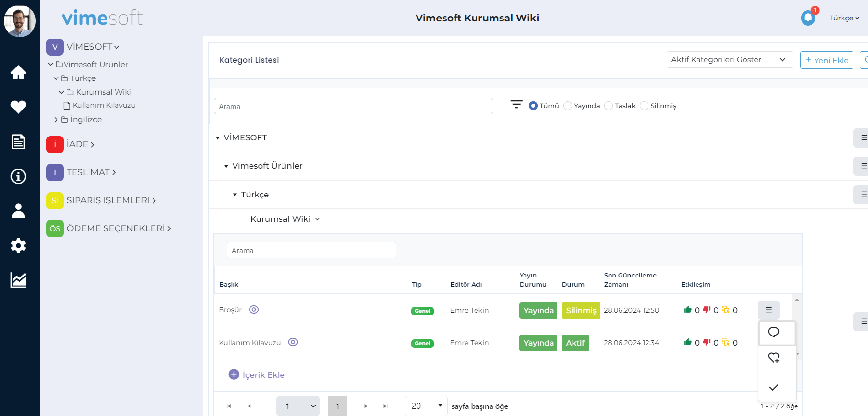
Task: Collapse the VİMESOFT category triangle
Action: (x=218, y=138)
